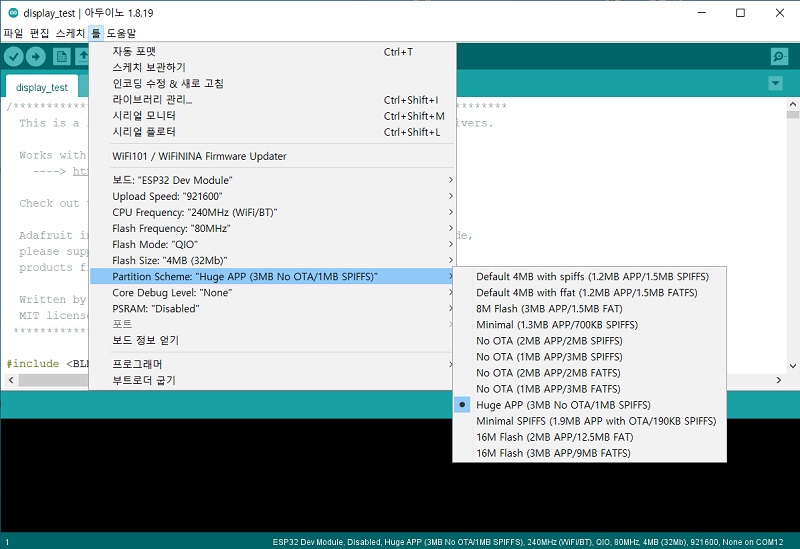The height and width of the screenshot is (549, 800).
Task: Click editor vertical scrollbar up arrow
Action: 792,104
